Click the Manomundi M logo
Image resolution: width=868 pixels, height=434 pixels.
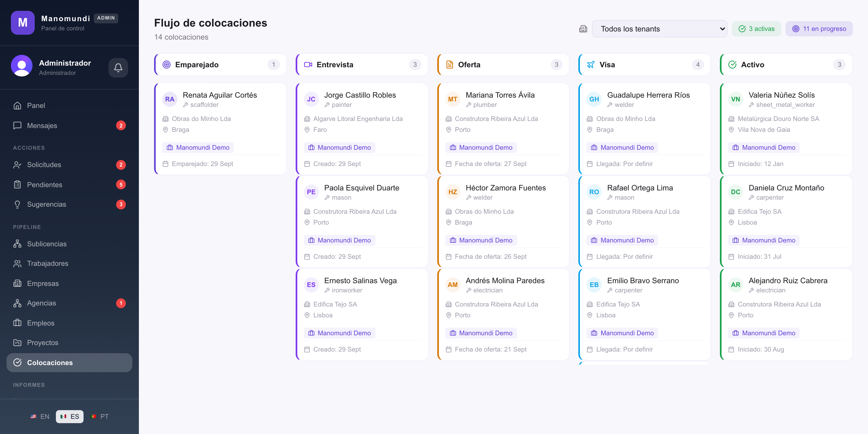pos(23,23)
